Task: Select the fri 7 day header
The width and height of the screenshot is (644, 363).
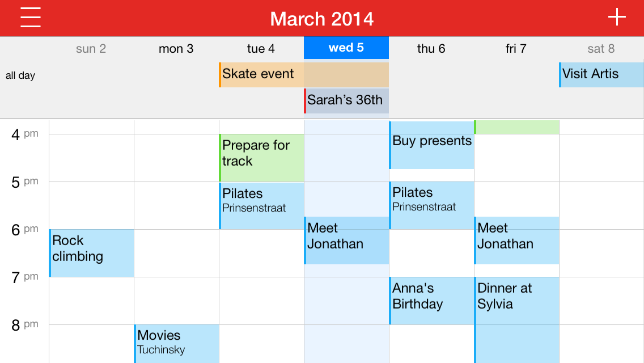Action: (516, 49)
